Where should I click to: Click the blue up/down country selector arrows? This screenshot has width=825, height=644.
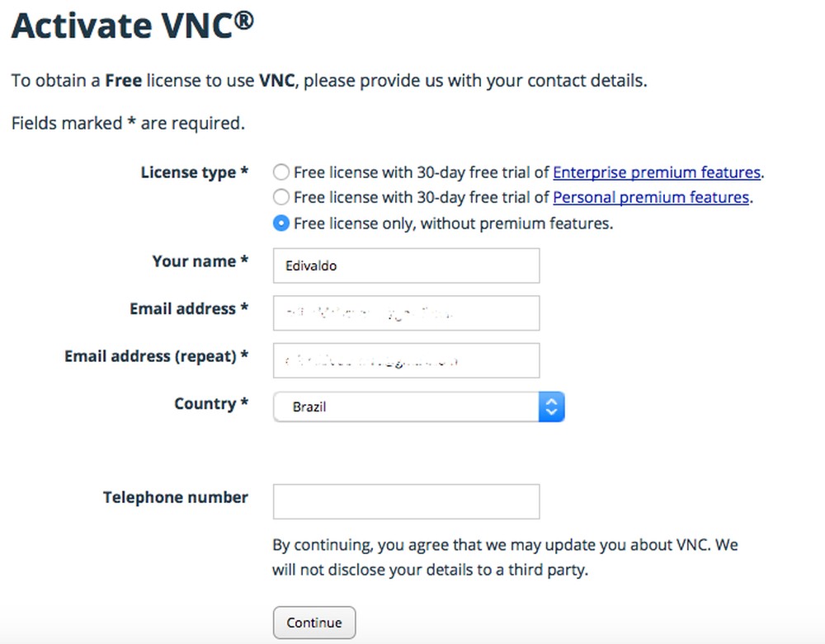click(x=551, y=406)
